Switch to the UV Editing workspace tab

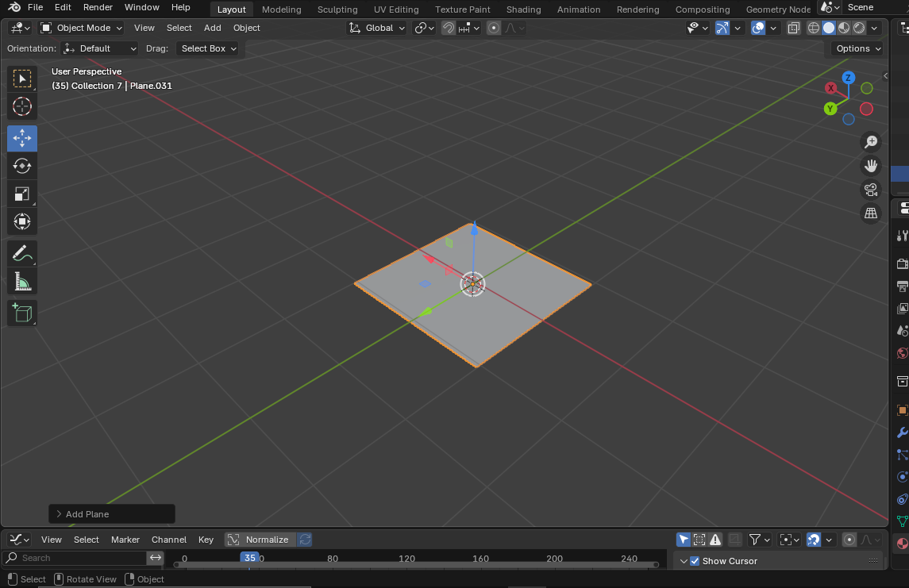[x=396, y=10]
